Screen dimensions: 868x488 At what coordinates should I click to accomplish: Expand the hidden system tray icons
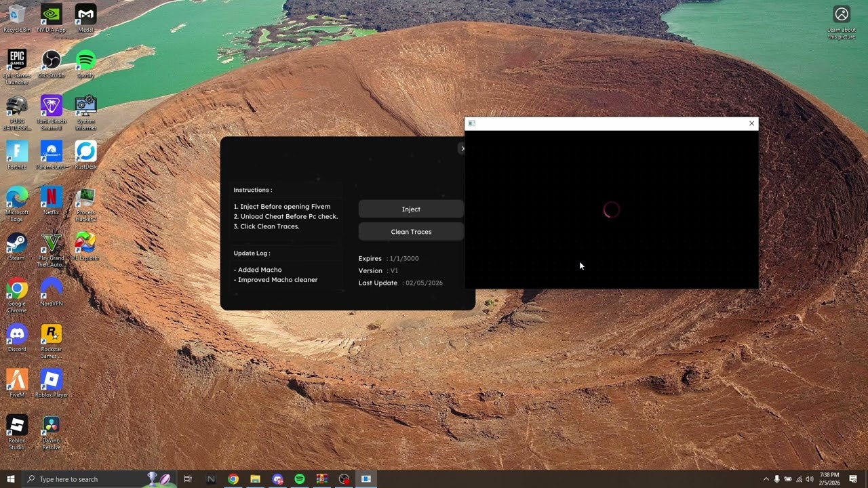[x=766, y=479]
